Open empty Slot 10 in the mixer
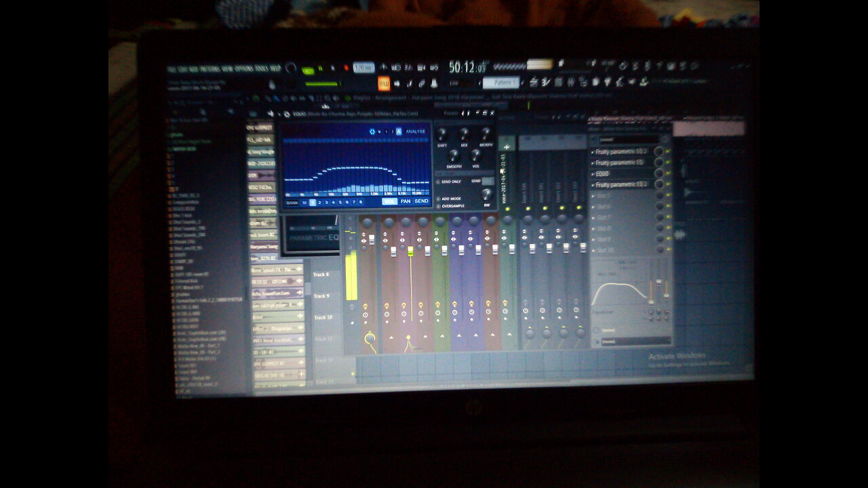The image size is (868, 488). (x=622, y=250)
